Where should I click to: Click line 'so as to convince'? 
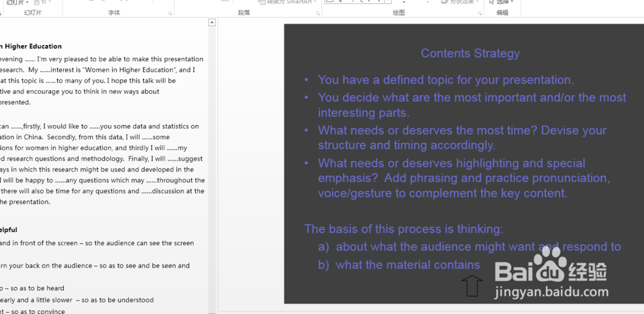coord(37,311)
